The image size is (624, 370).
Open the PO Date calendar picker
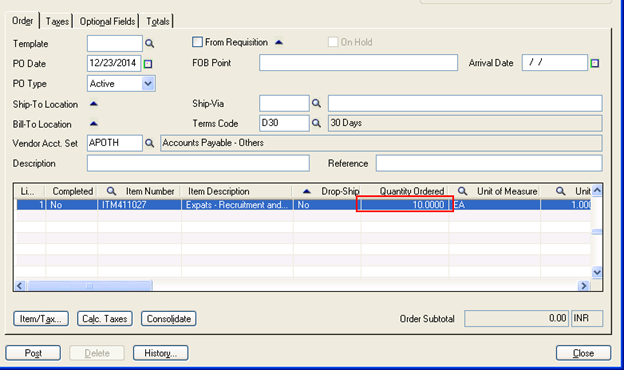148,64
